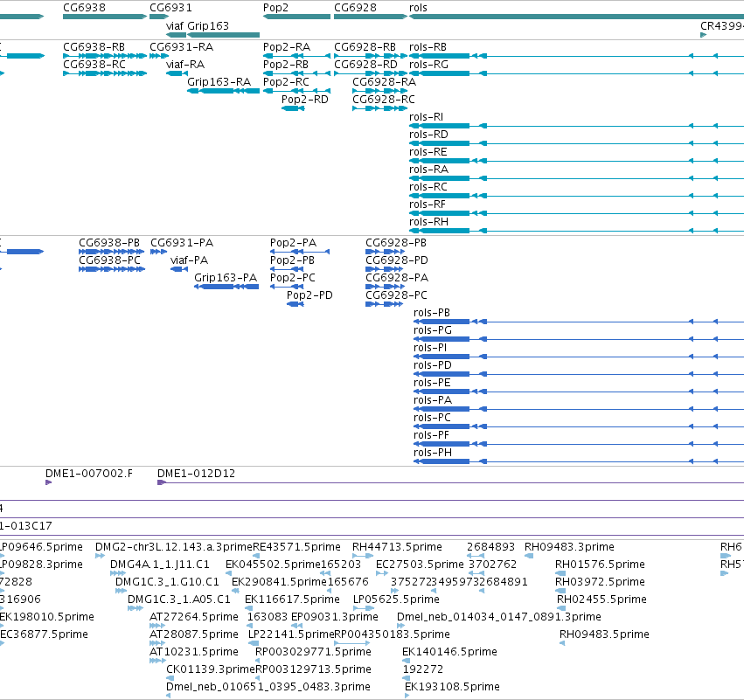Click the CG6928-RB transcript label

(365, 47)
